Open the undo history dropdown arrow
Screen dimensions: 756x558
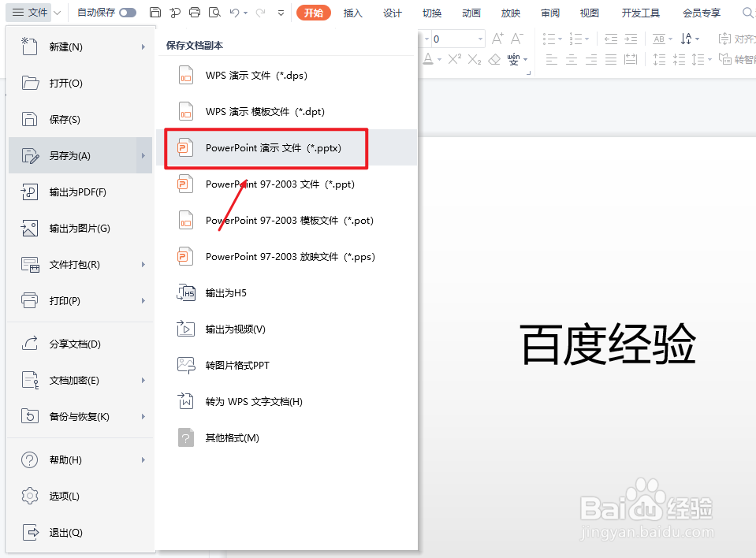(x=246, y=13)
